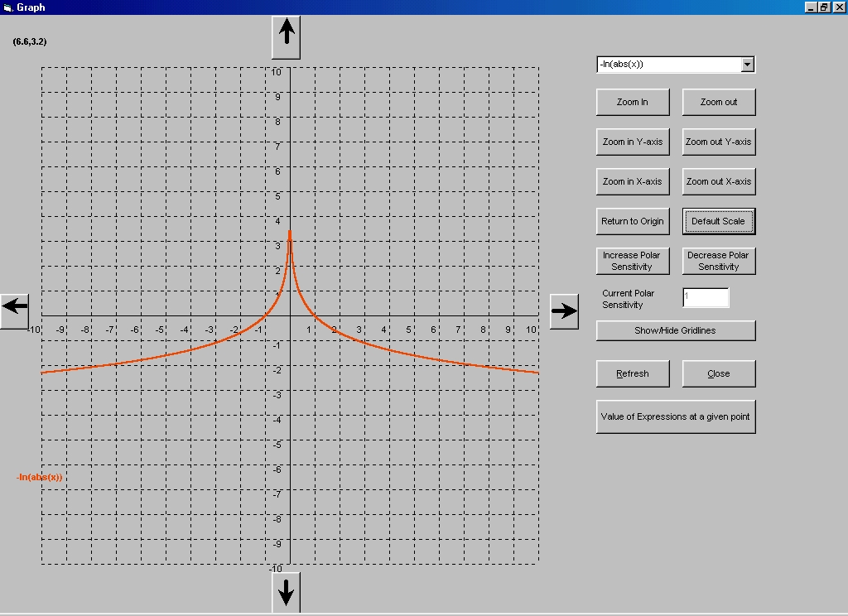
Task: Click the Zoom out button
Action: pos(719,102)
